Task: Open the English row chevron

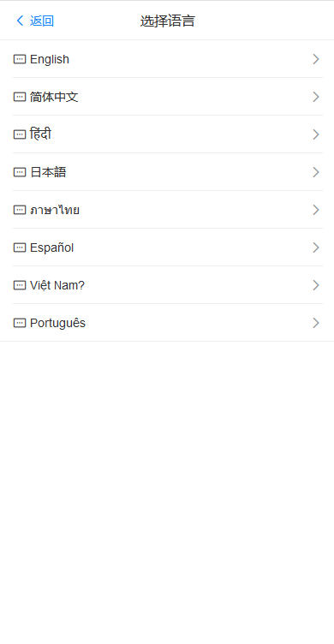Action: (x=315, y=59)
